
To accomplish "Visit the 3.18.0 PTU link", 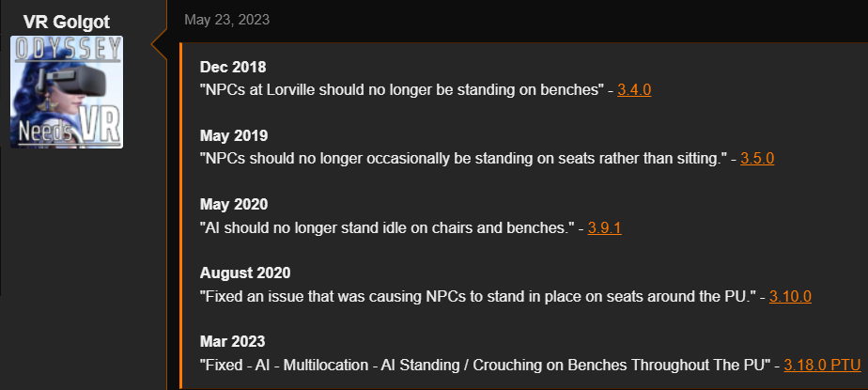I will [x=823, y=365].
